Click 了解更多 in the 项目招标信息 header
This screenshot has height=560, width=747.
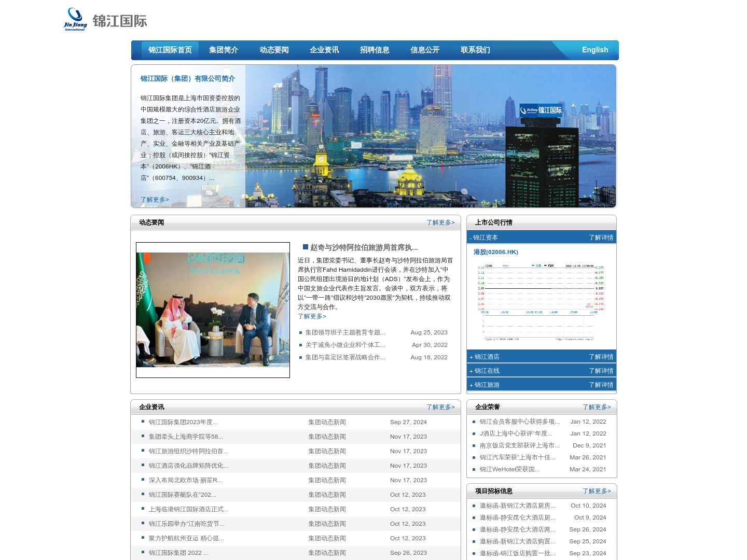[x=597, y=491]
